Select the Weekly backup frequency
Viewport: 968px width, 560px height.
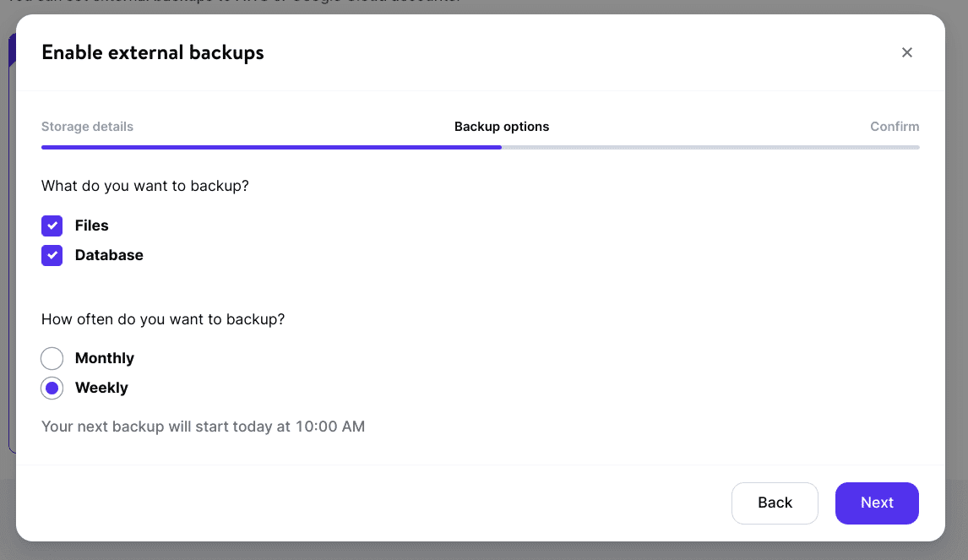52,388
